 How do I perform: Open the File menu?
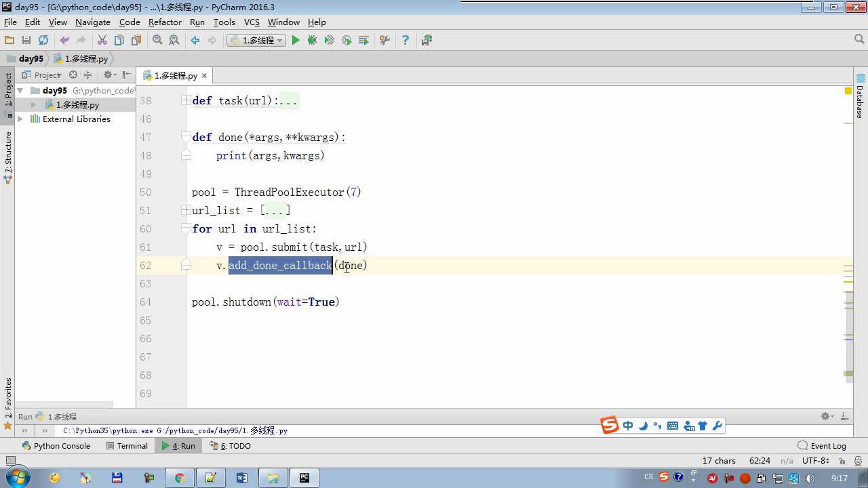point(10,22)
